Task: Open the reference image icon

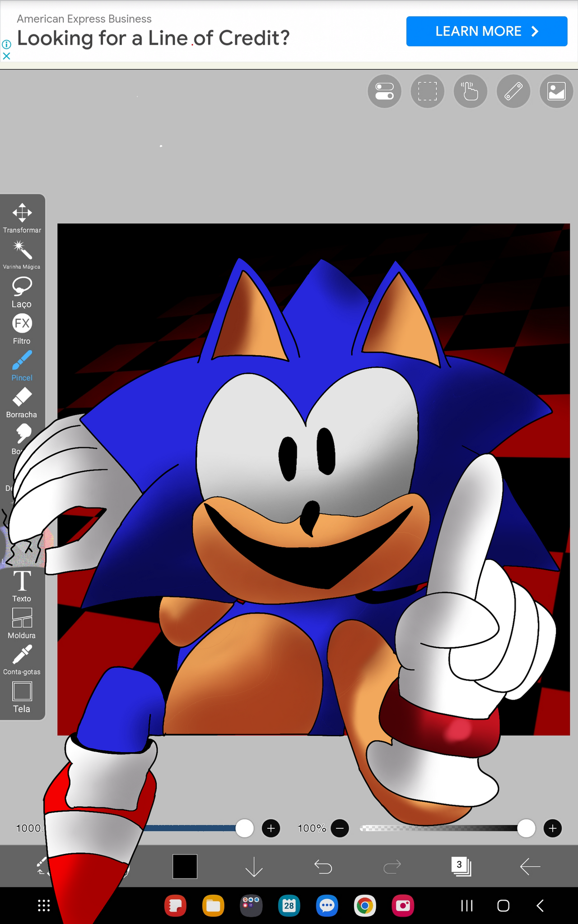Action: click(556, 91)
